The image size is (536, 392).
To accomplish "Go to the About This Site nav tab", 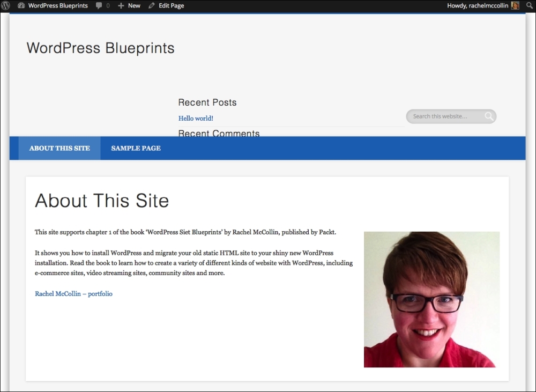I will (x=59, y=148).
